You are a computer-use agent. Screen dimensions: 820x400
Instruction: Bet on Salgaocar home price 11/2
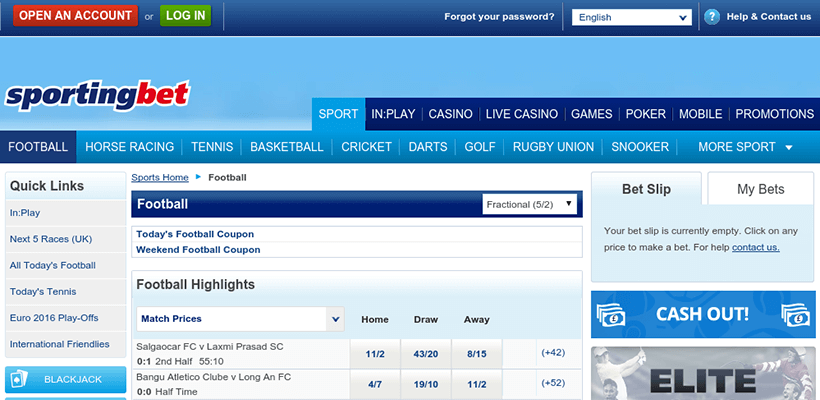[375, 354]
